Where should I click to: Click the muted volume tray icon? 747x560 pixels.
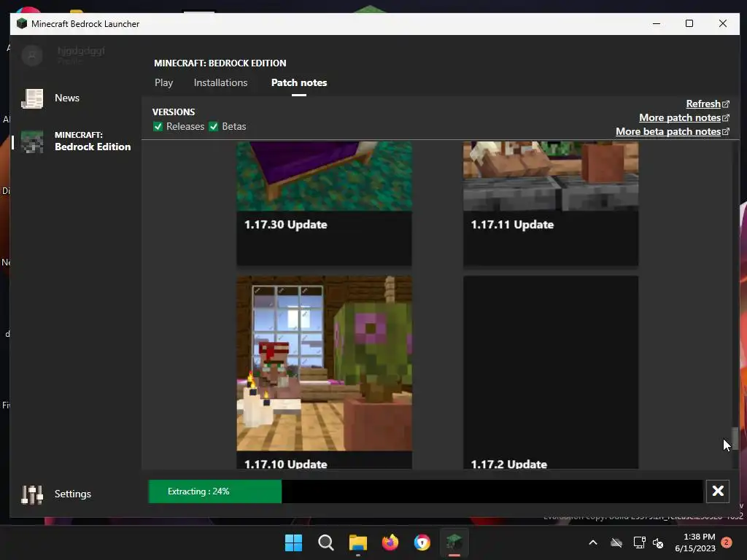pos(658,542)
